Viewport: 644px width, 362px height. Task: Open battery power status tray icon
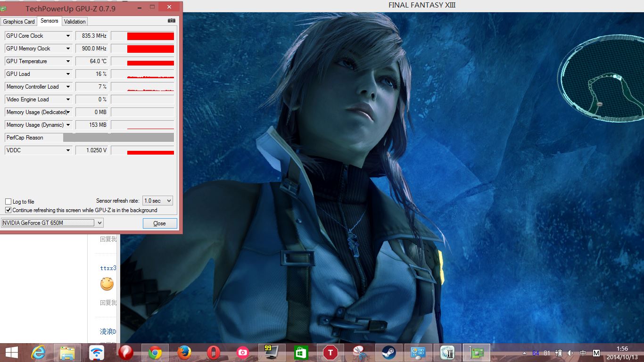point(559,353)
